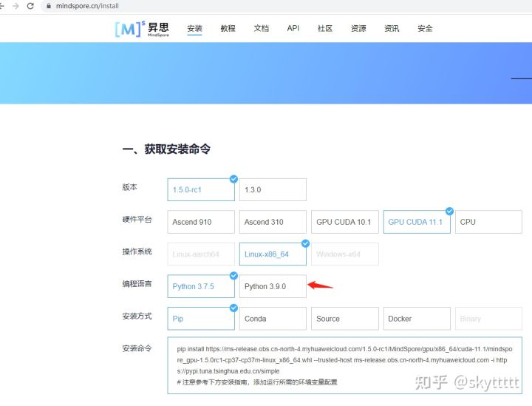The image size is (532, 406).
Task: Select Linux-x86_64 operating system
Action: point(273,254)
